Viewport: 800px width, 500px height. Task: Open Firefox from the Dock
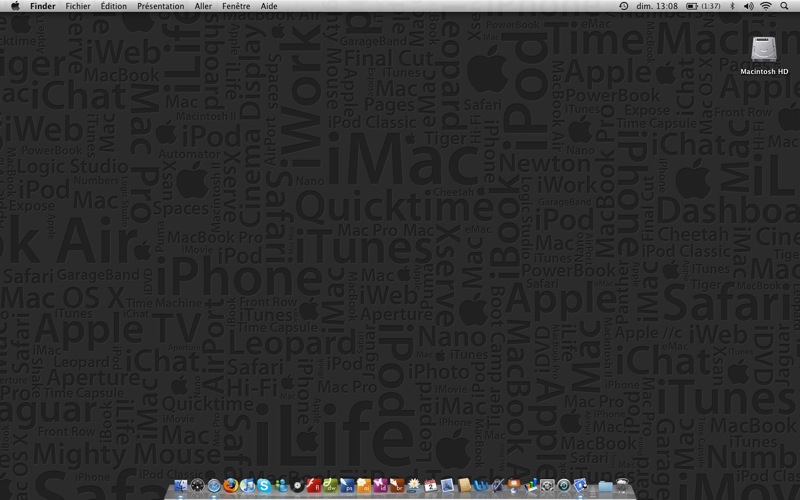230,485
